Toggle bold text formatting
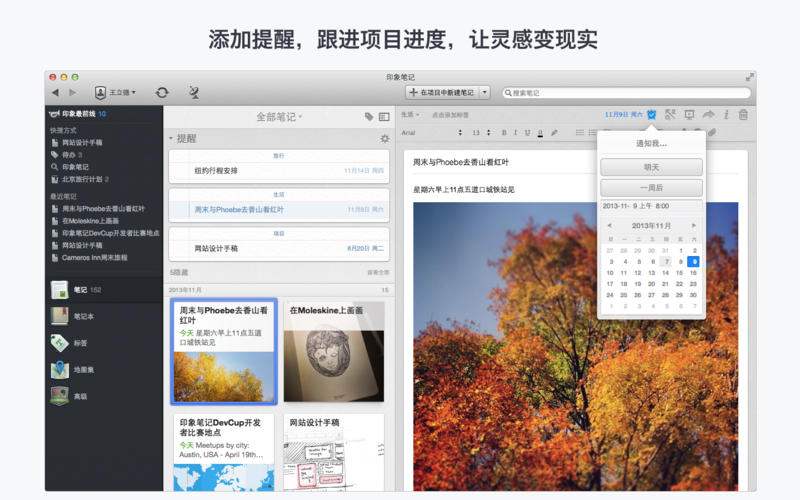The image size is (800, 500). tap(503, 132)
